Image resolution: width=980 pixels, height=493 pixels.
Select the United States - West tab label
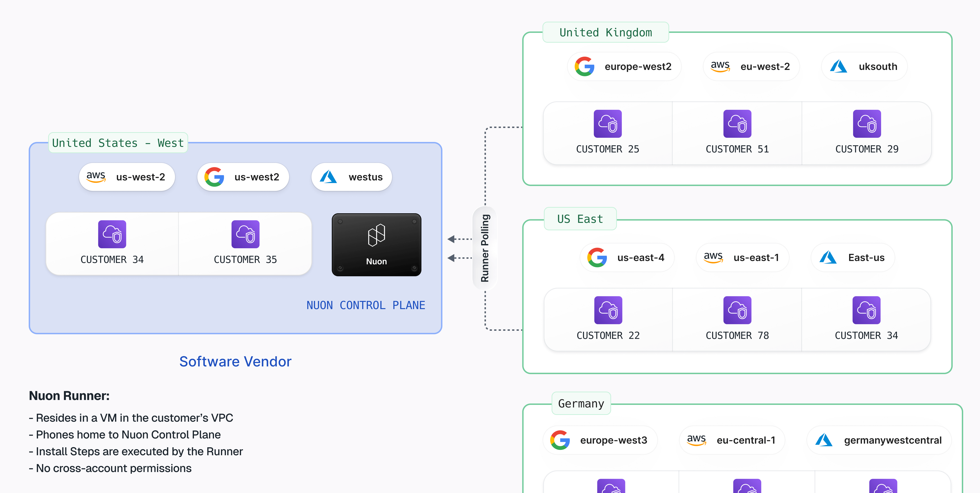point(118,143)
